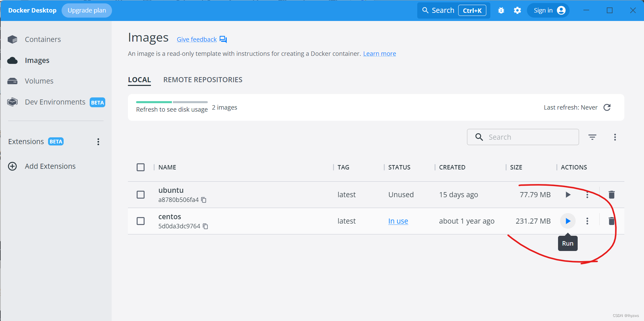Screen dimensions: 644x321
Task: Open Dev Environments in the sidebar
Action: (55, 102)
